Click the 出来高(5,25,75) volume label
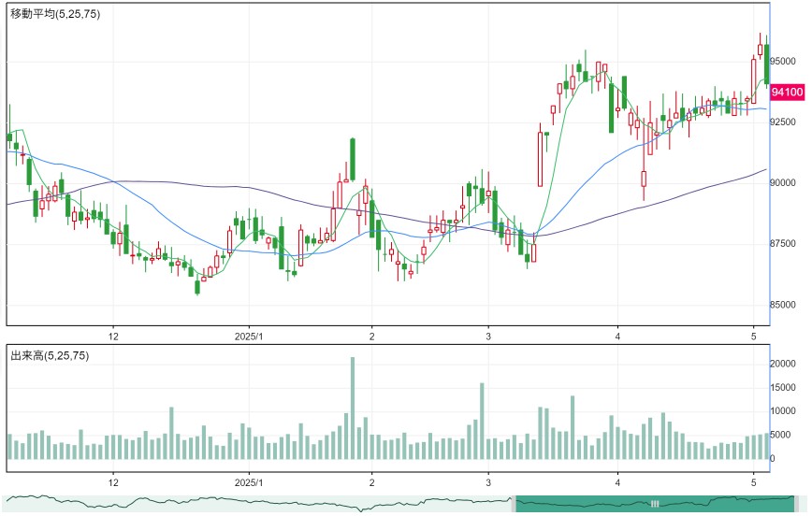Screen dimensions: 812x516 point(50,355)
